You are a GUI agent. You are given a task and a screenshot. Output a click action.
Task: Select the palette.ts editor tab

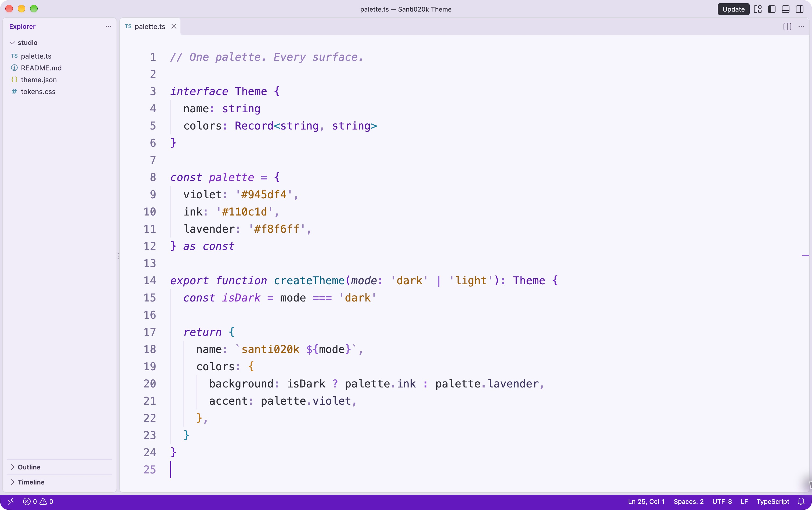click(150, 26)
